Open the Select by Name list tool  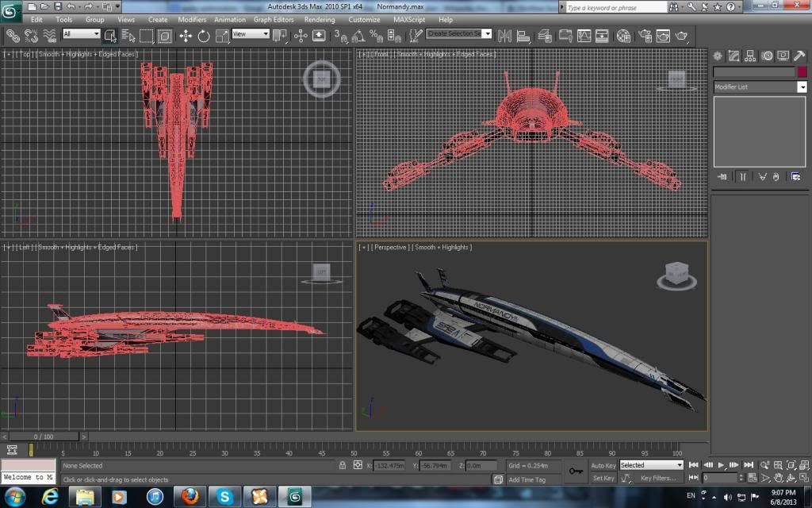[128, 36]
